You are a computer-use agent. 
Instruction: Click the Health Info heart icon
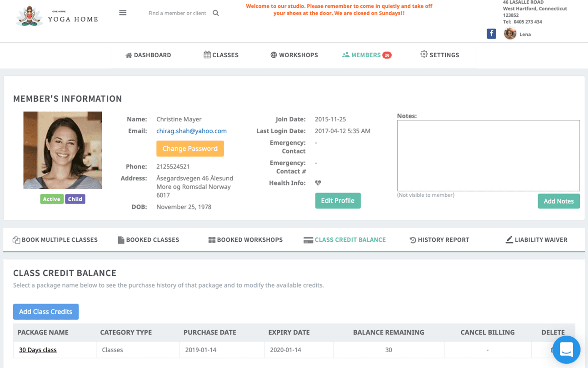click(x=318, y=183)
